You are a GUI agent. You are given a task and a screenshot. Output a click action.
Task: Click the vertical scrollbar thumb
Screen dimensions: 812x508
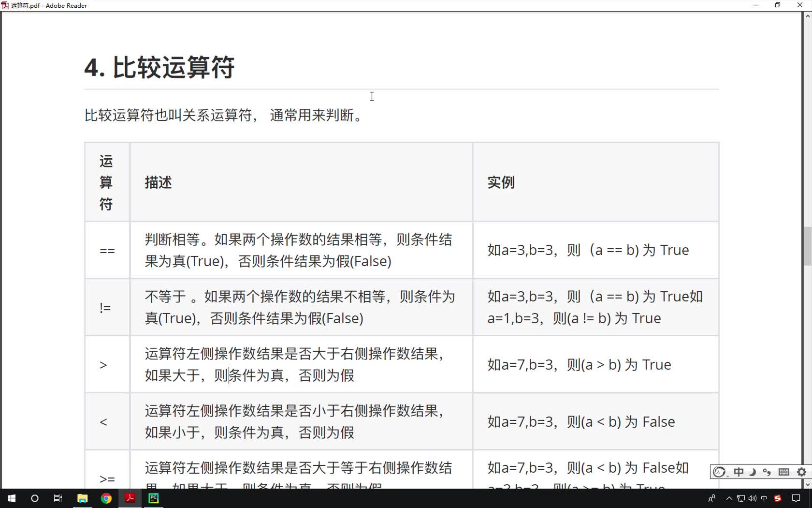[808, 246]
